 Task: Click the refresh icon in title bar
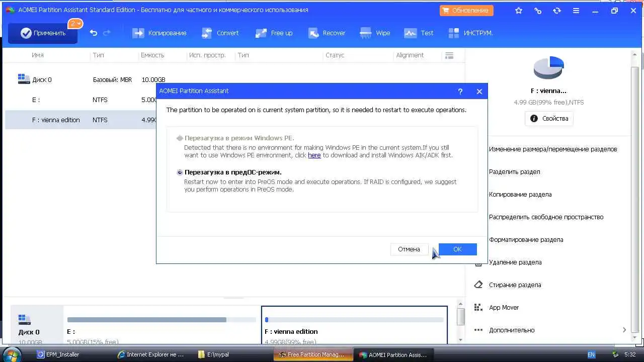557,11
